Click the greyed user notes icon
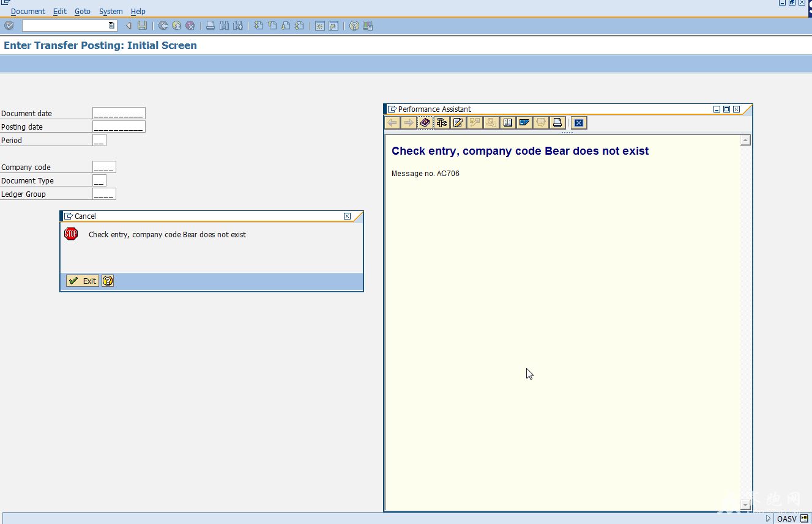This screenshot has height=524, width=812. tap(491, 123)
